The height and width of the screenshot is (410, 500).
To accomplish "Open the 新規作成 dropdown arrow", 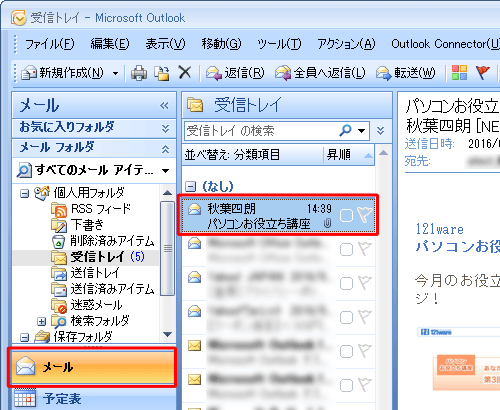I will click(x=115, y=73).
